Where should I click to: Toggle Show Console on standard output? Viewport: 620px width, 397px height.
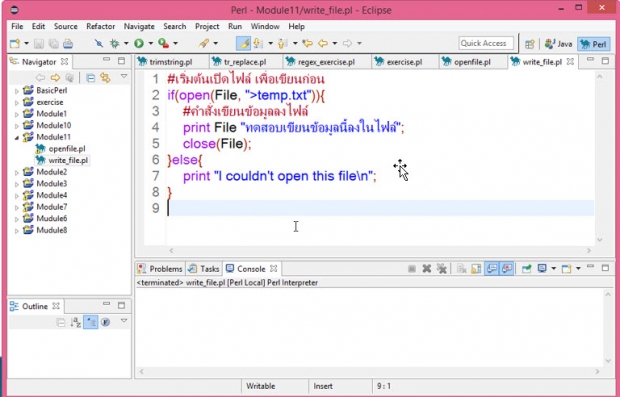pos(491,269)
